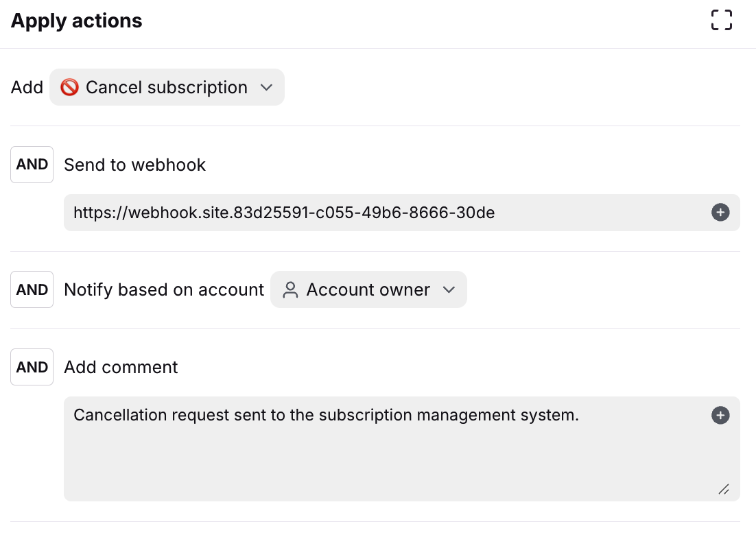The height and width of the screenshot is (535, 756).
Task: Select the Notify based on account label
Action: tap(164, 290)
